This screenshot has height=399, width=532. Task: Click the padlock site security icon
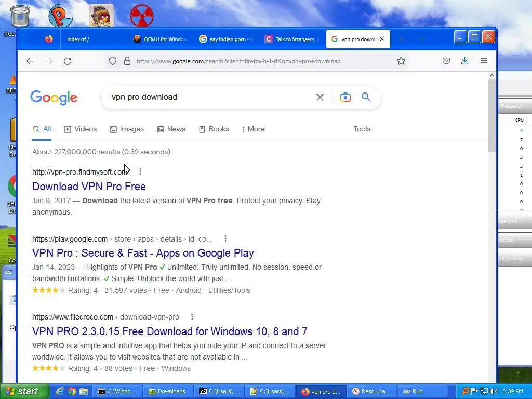tap(127, 61)
